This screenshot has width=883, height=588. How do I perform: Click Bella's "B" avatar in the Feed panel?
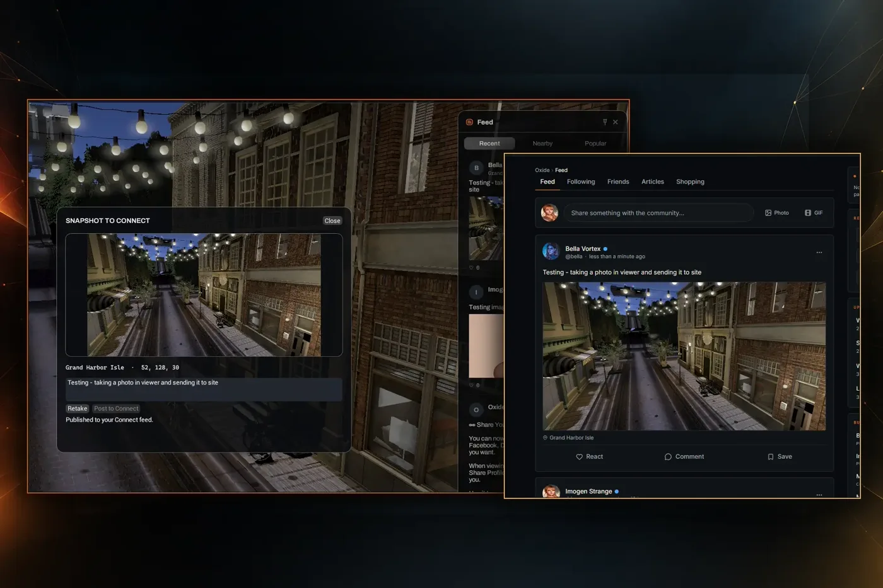tap(476, 168)
